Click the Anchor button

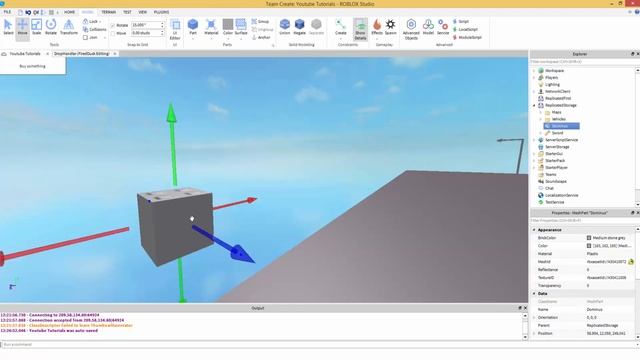tap(261, 37)
